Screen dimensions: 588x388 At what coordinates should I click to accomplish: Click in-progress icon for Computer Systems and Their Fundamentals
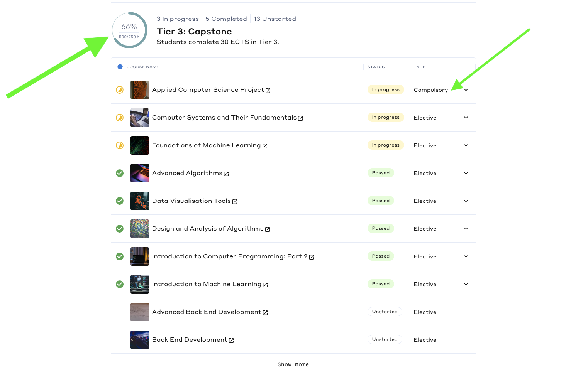click(x=120, y=118)
